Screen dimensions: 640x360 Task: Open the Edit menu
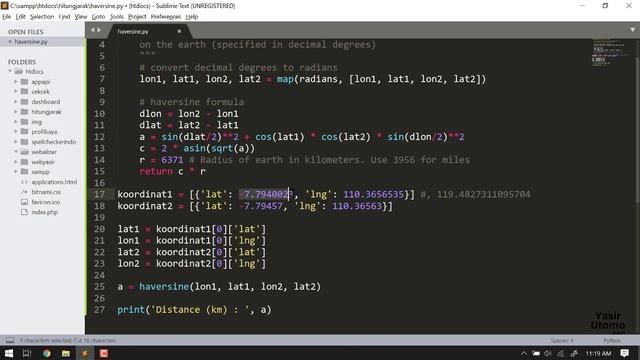(20, 17)
